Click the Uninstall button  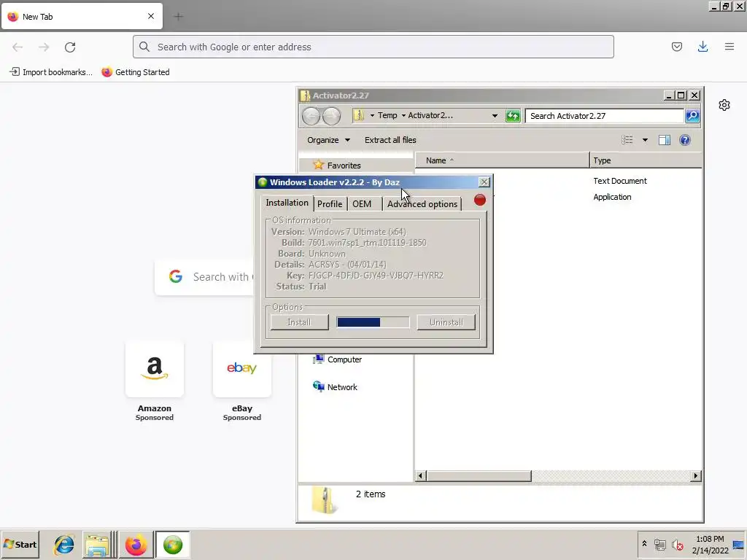[446, 322]
